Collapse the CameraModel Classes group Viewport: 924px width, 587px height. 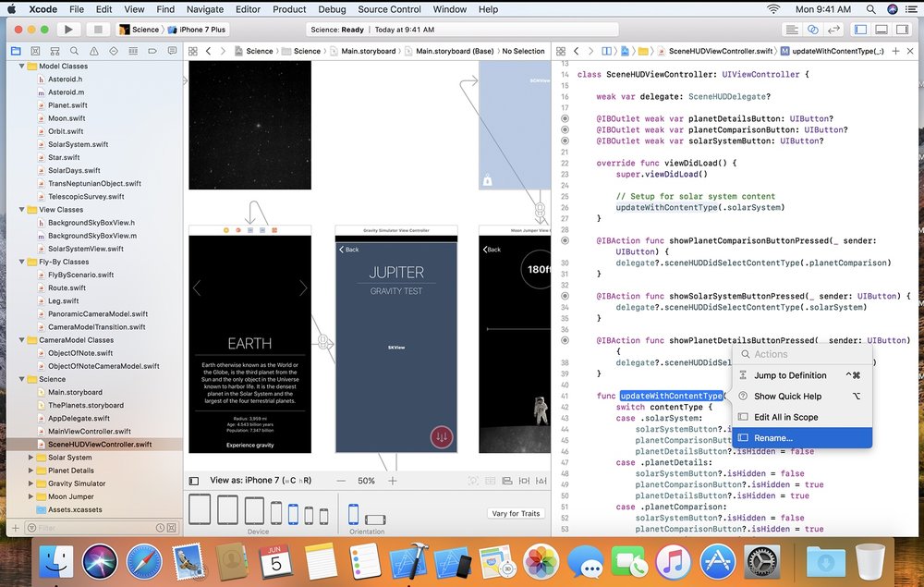coord(22,340)
